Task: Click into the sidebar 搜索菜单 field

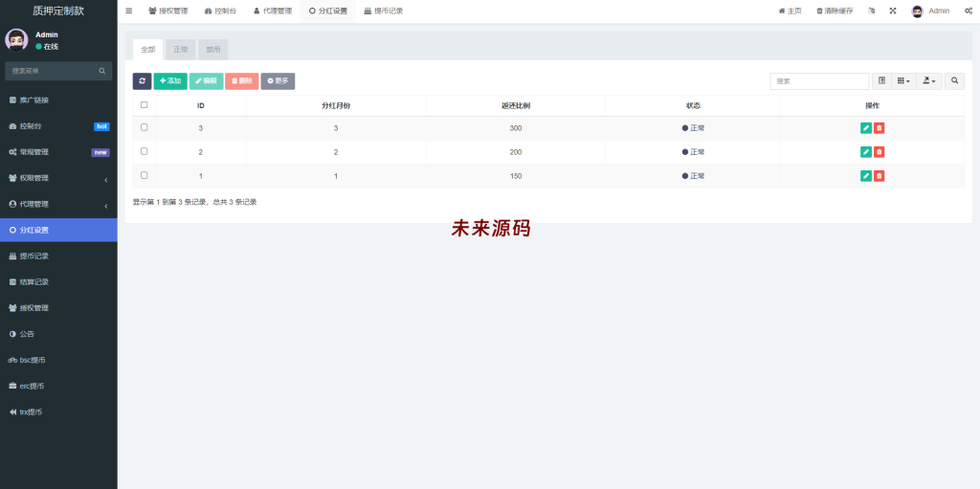Action: 52,71
